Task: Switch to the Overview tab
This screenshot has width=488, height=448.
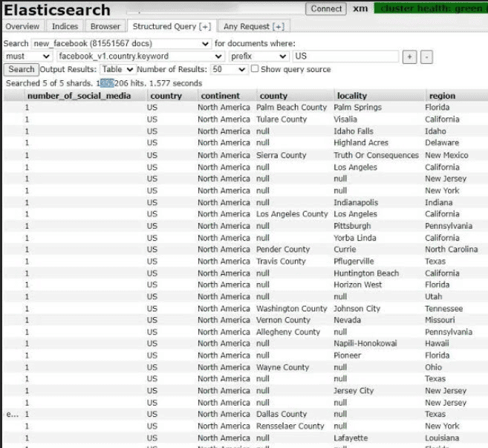Action: pos(23,27)
